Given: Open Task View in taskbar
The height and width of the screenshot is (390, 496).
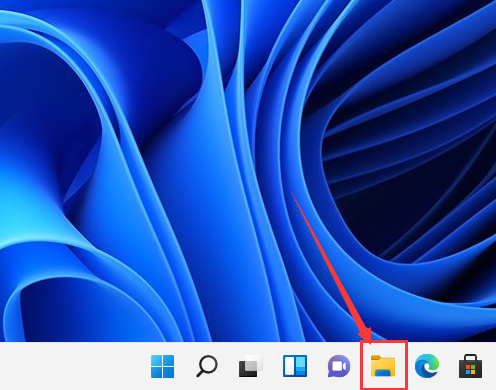Looking at the screenshot, I should 251,366.
